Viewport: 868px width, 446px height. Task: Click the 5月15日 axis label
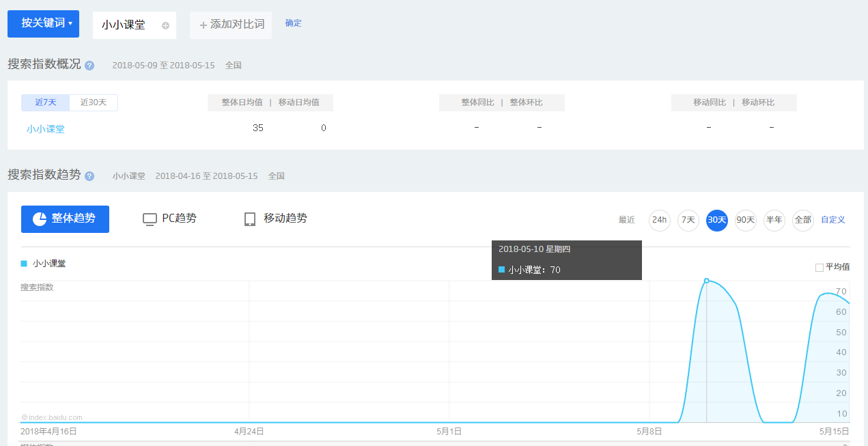point(834,432)
